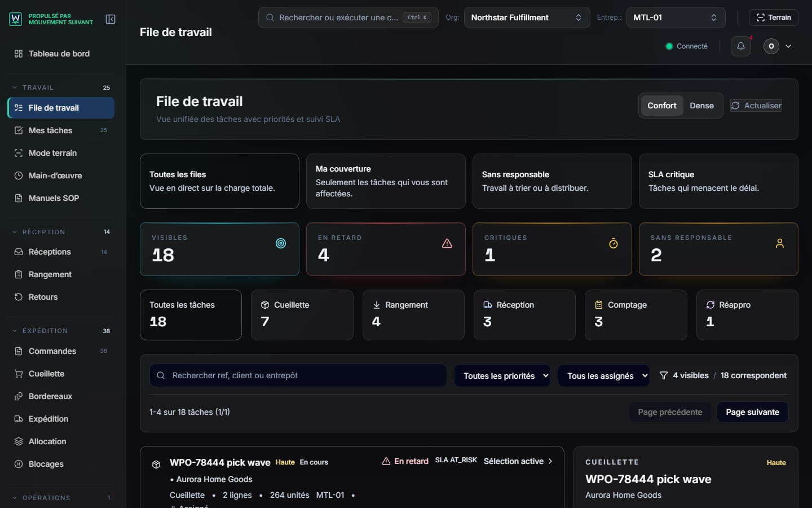Open the warehouse MTL-01 dropdown
Viewport: 812px width, 508px height.
point(676,17)
